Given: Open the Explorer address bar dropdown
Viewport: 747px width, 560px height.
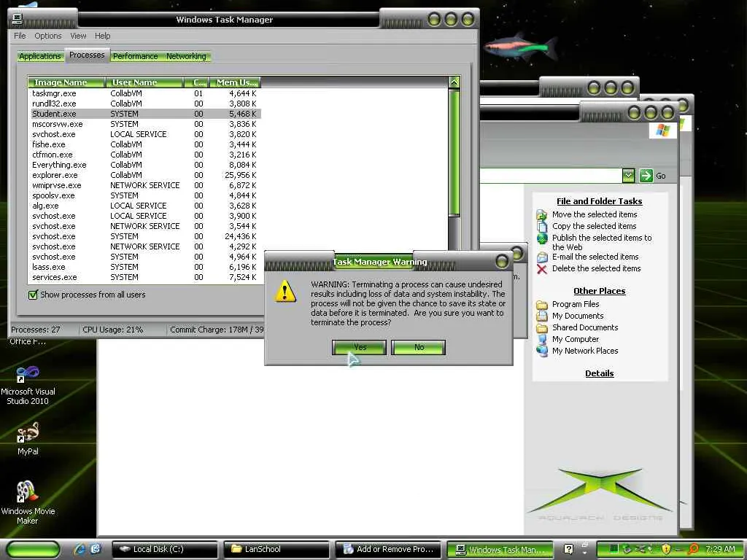Looking at the screenshot, I should tap(628, 176).
